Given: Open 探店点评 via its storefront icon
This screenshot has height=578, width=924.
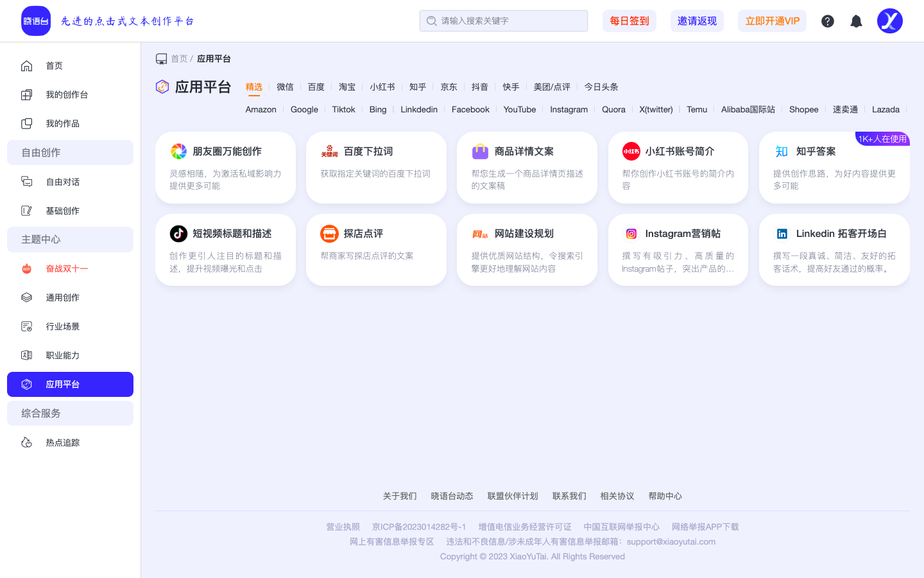Looking at the screenshot, I should pyautogui.click(x=329, y=233).
